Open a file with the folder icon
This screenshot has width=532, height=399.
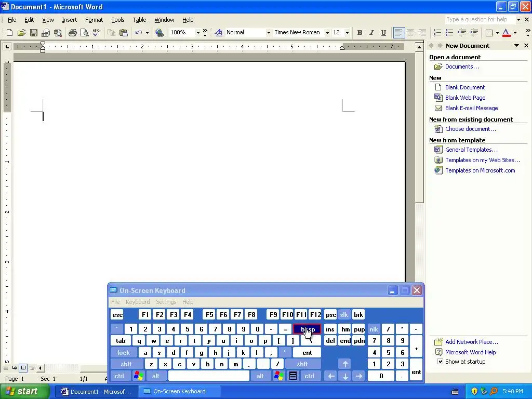21,33
